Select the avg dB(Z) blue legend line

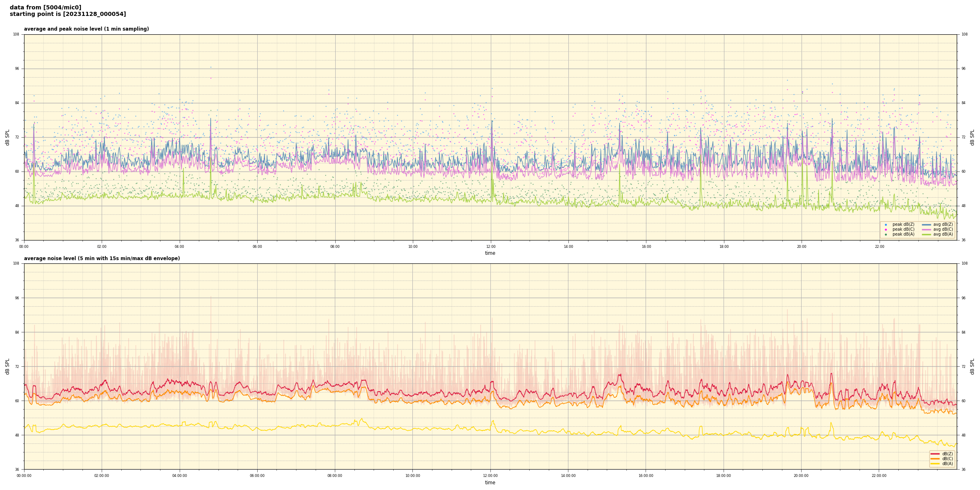927,225
